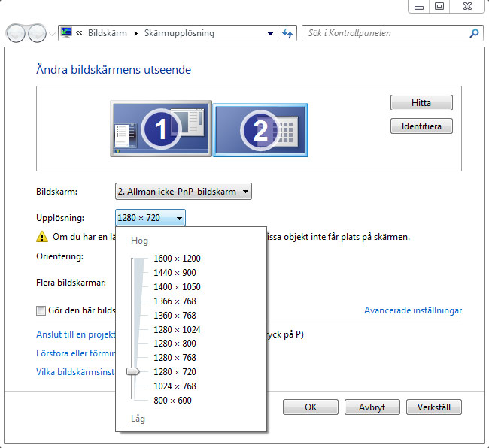The width and height of the screenshot is (489, 448).
Task: Collapse the Upplösning 1280 × 720 dropdown
Action: pos(150,218)
